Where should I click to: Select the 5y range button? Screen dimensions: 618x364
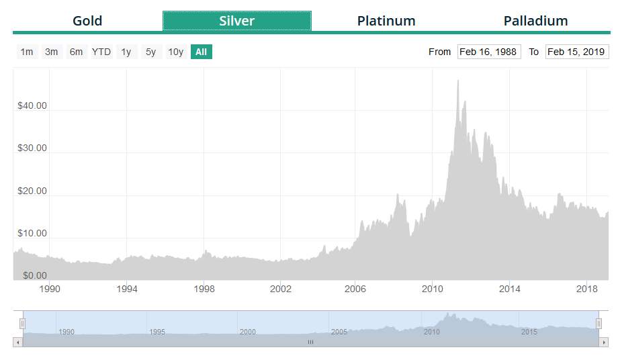pos(150,52)
